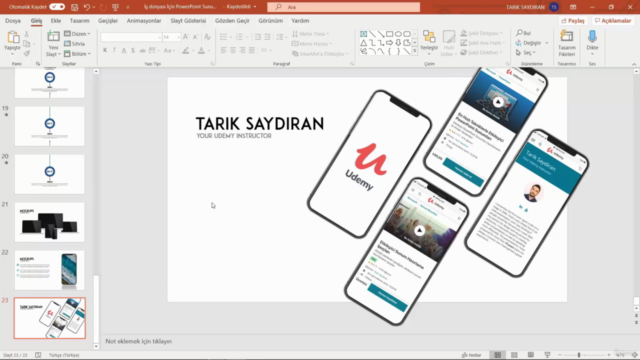The width and height of the screenshot is (640, 360).
Task: Select slide 22 thumbnail
Action: click(x=49, y=270)
